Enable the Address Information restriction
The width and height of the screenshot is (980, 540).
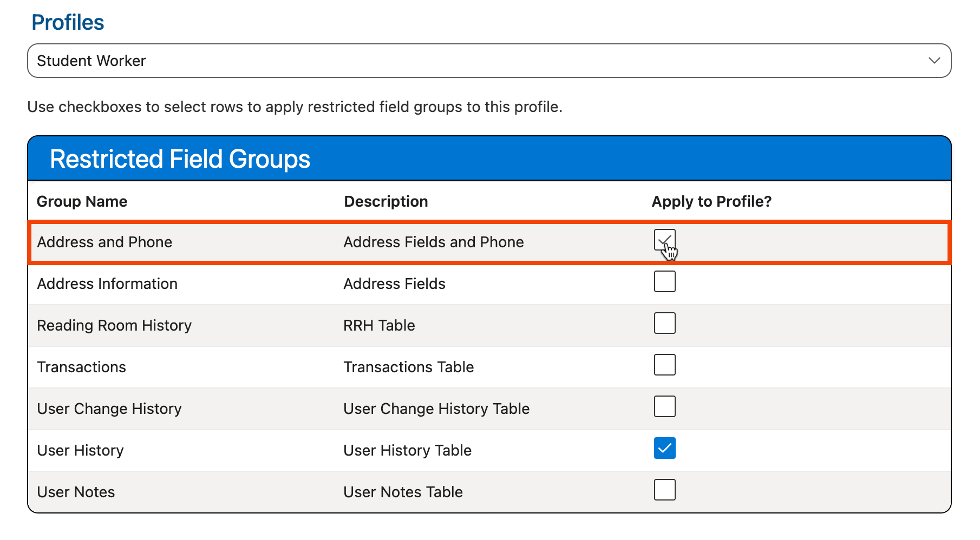[x=664, y=281]
